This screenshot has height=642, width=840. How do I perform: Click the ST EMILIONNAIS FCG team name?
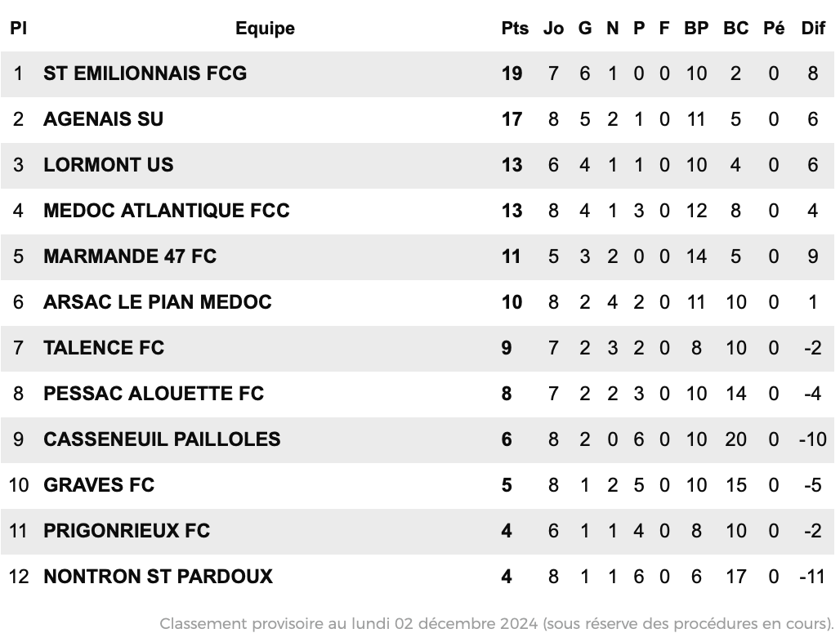(145, 74)
